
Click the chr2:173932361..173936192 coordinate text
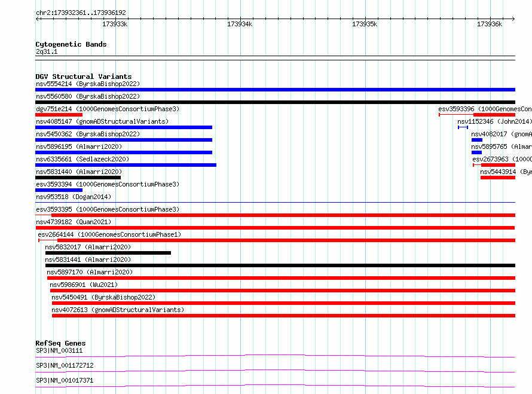click(81, 13)
